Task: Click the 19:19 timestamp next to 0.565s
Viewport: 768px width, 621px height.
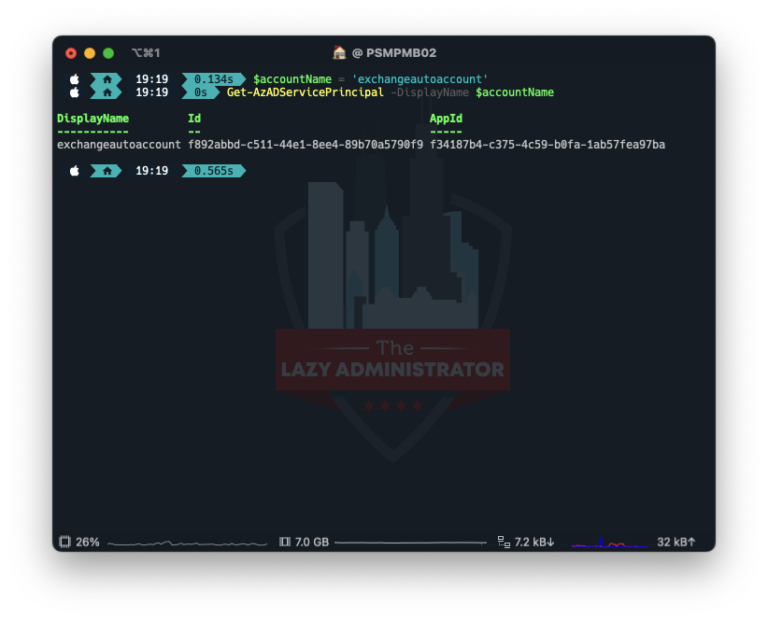Action: 152,170
